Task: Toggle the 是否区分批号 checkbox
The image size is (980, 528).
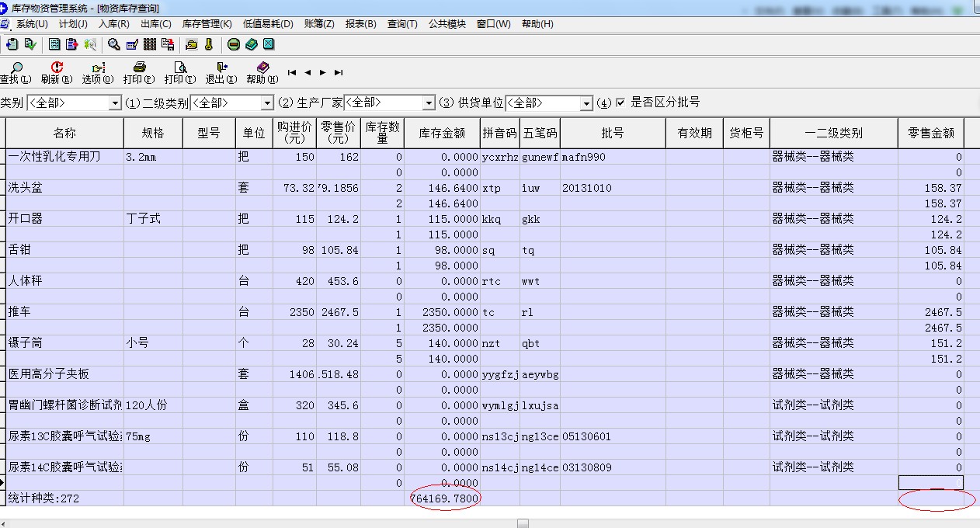Action: point(620,102)
